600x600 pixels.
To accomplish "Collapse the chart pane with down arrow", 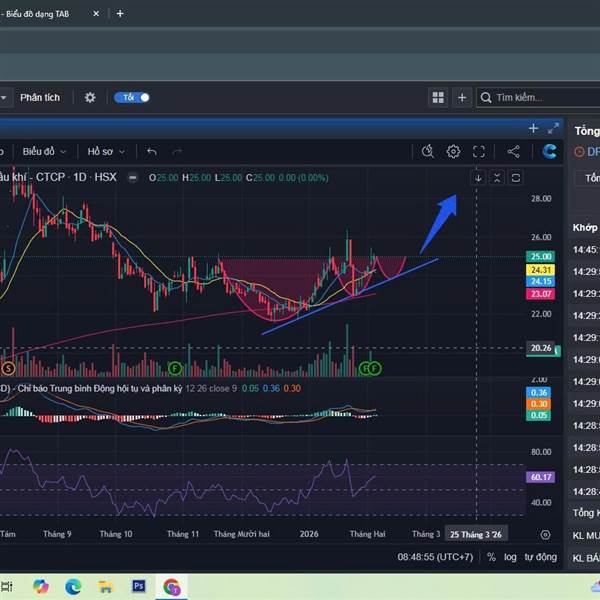I will (478, 178).
